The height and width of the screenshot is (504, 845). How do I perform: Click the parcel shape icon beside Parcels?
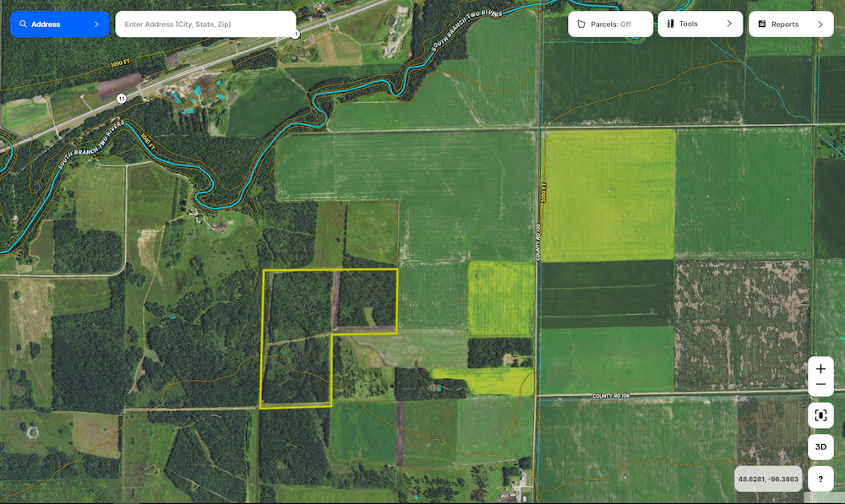(x=581, y=24)
